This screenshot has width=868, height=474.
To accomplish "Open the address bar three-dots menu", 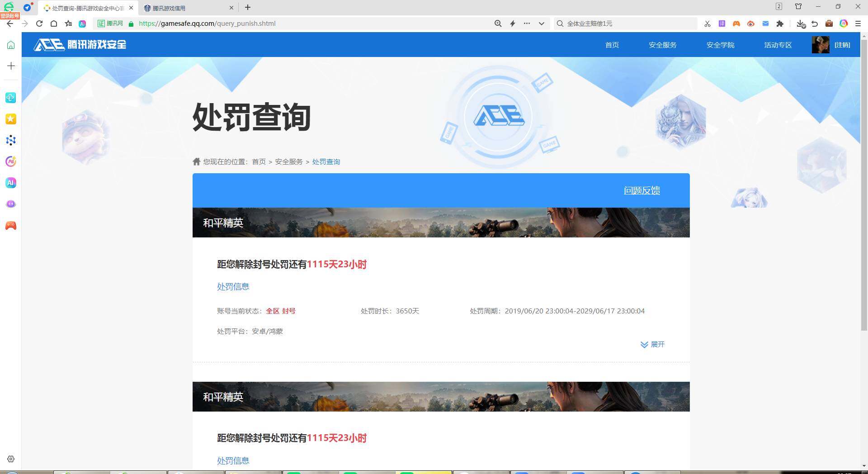I will (527, 24).
